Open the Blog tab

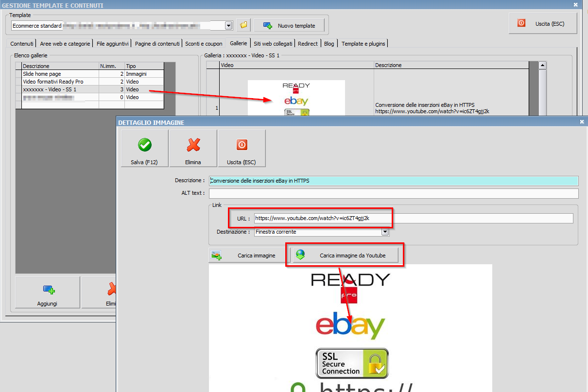(x=329, y=44)
